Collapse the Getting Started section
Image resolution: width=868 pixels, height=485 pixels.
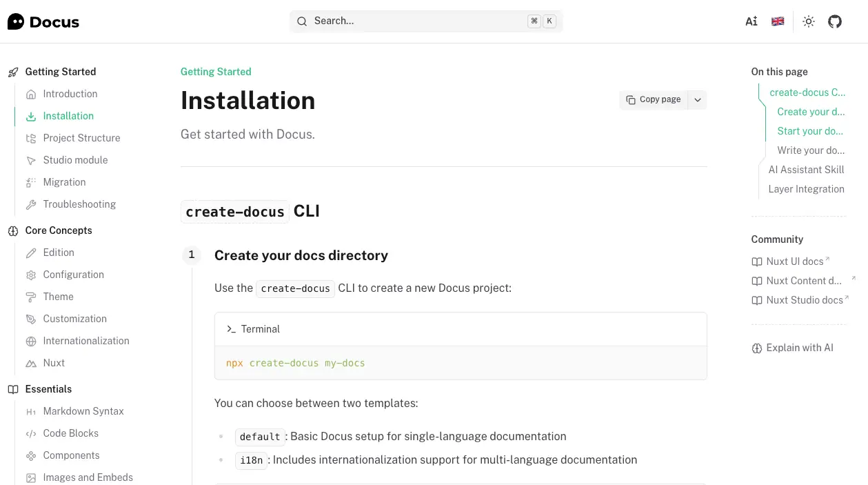coord(61,72)
